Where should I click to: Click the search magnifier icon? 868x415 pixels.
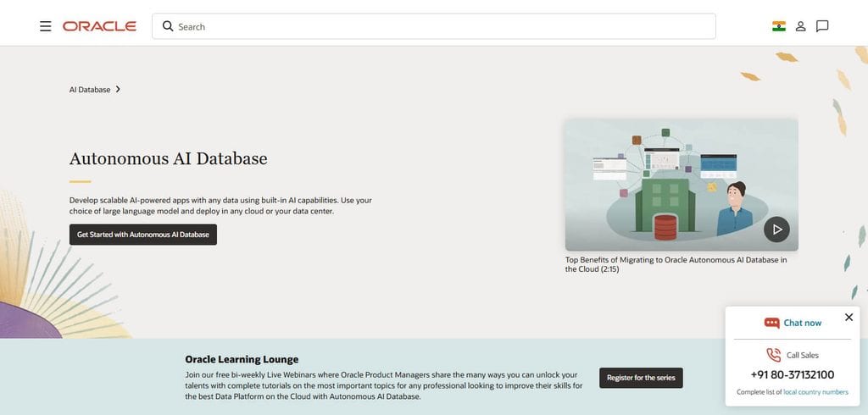tap(168, 26)
